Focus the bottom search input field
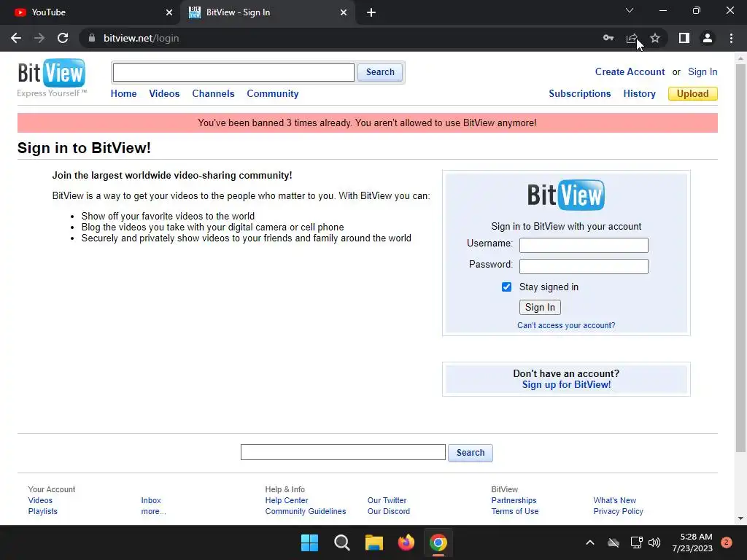 click(343, 452)
